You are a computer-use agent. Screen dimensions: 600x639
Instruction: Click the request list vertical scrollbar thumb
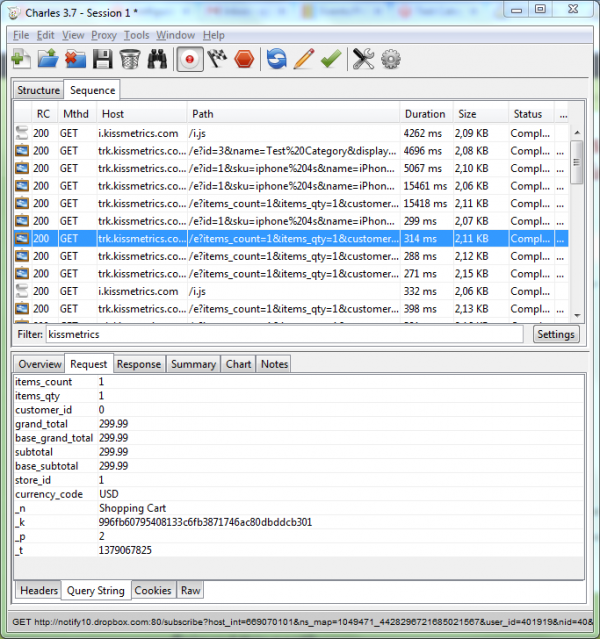pos(576,162)
